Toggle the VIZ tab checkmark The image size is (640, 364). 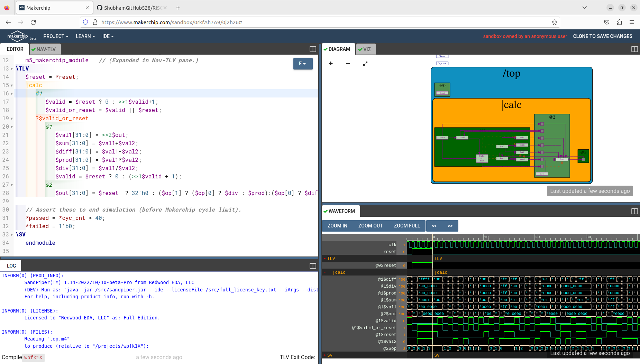pyautogui.click(x=361, y=49)
